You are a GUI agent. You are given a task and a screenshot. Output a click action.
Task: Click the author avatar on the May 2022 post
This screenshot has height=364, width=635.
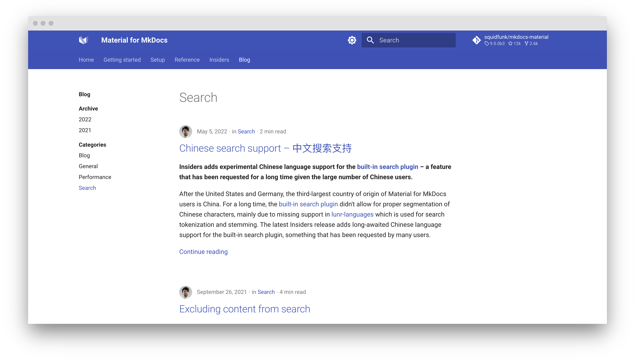tap(185, 131)
